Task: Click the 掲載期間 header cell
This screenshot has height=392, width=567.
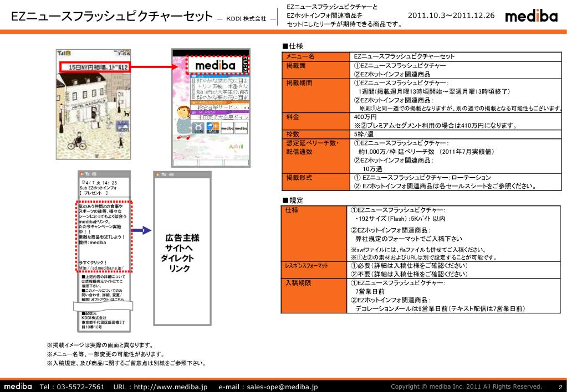Action: coord(316,95)
